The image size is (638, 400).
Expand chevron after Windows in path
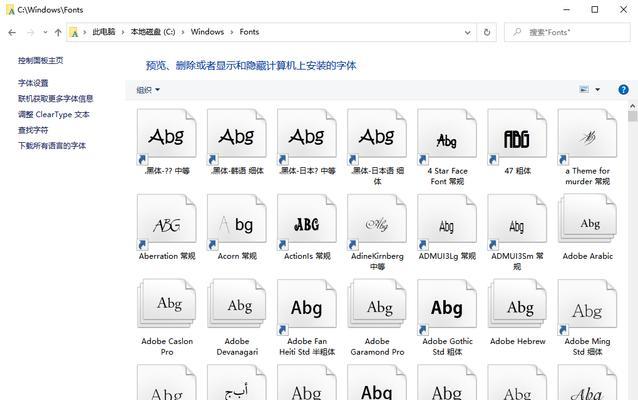[x=232, y=32]
